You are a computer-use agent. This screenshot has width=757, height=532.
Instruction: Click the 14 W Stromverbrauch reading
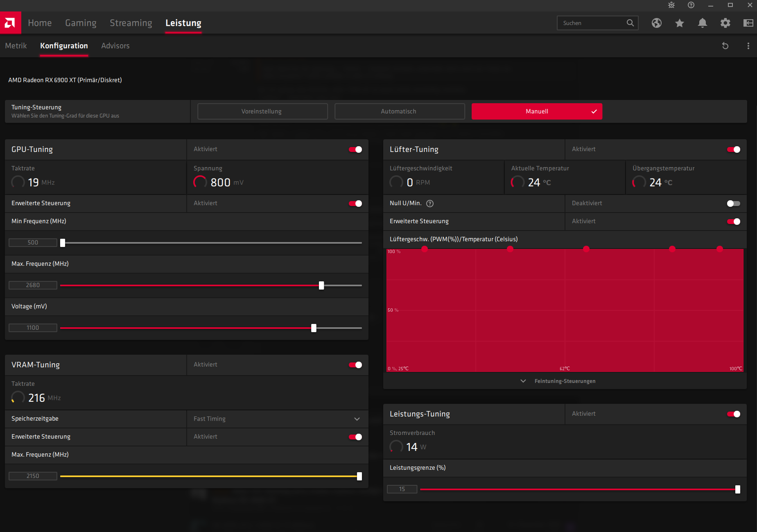(408, 447)
